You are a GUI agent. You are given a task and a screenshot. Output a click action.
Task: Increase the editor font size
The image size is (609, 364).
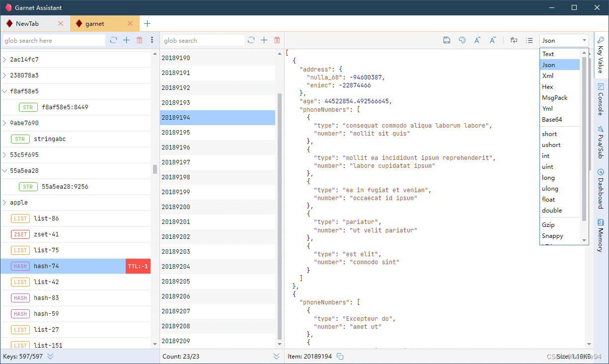pos(477,40)
